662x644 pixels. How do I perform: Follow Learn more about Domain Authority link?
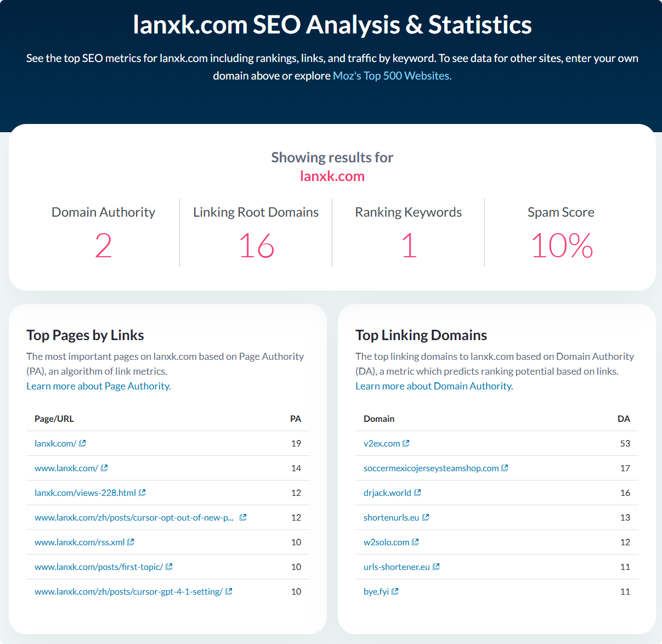pyautogui.click(x=434, y=386)
